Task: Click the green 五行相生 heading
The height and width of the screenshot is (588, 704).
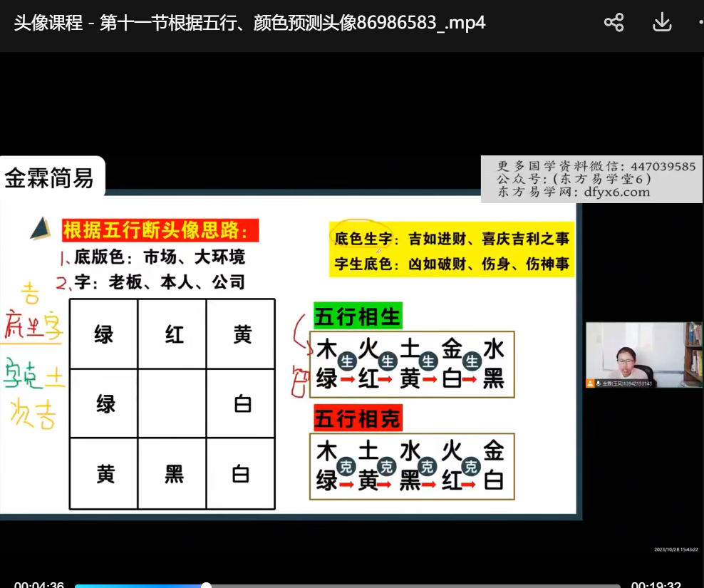Action: pyautogui.click(x=358, y=315)
